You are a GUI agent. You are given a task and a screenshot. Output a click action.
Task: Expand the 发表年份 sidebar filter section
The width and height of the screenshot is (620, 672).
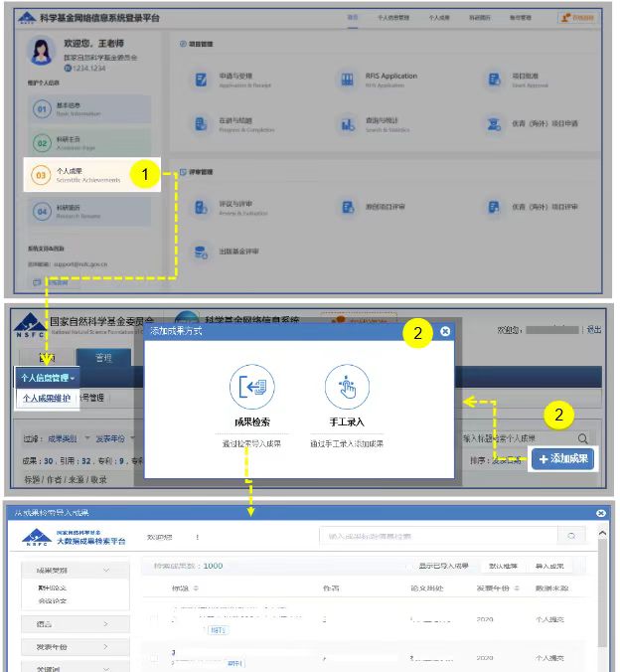[75, 647]
